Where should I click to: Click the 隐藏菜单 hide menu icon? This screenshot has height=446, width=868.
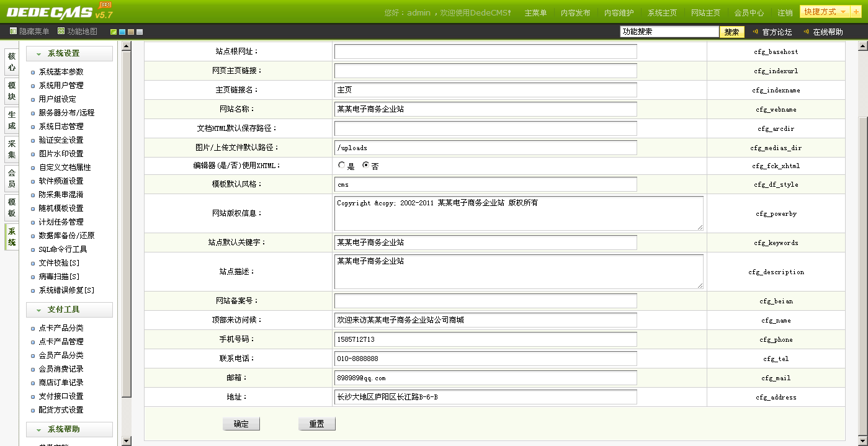[13, 31]
